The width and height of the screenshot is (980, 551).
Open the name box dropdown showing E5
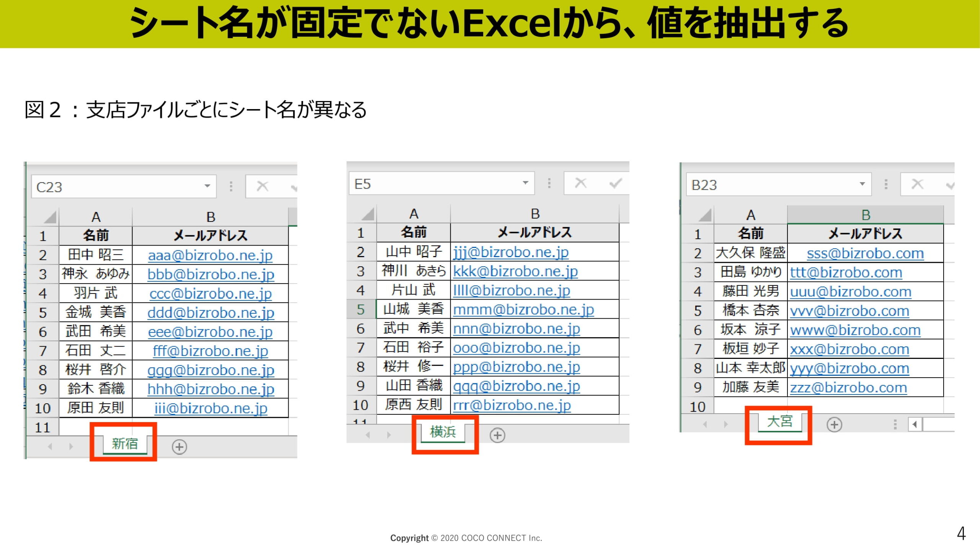point(526,183)
